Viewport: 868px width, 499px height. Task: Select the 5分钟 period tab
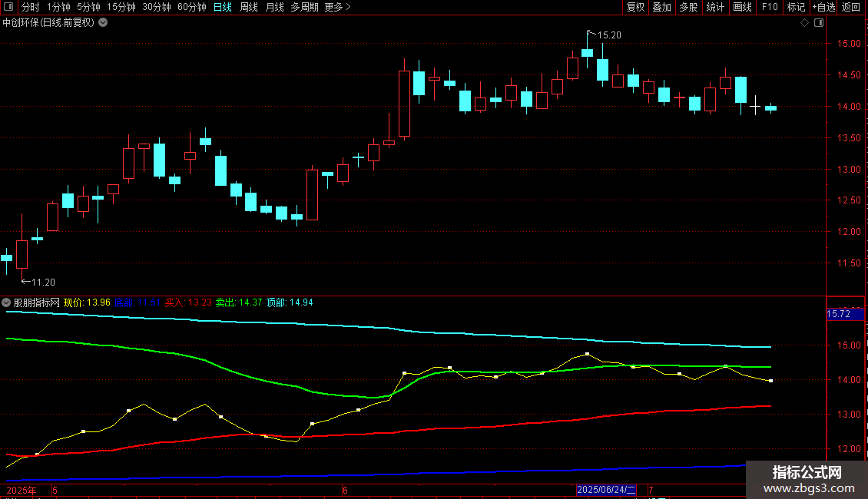[x=88, y=7]
